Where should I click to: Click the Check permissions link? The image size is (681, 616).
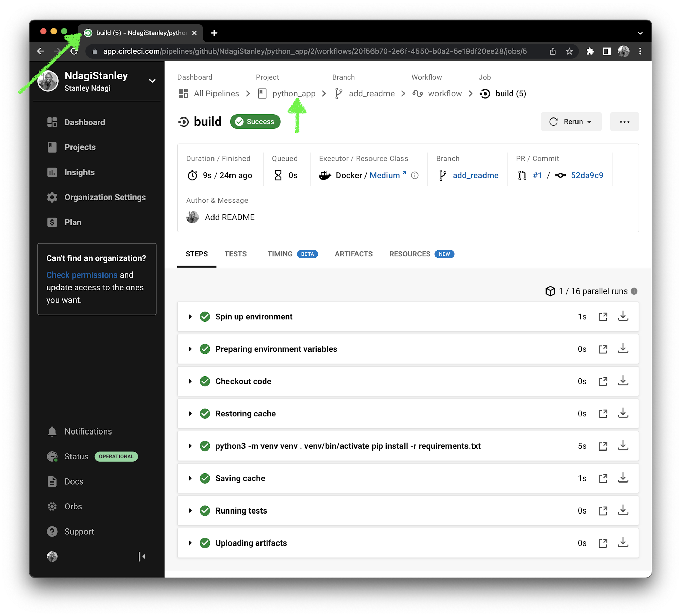(82, 275)
